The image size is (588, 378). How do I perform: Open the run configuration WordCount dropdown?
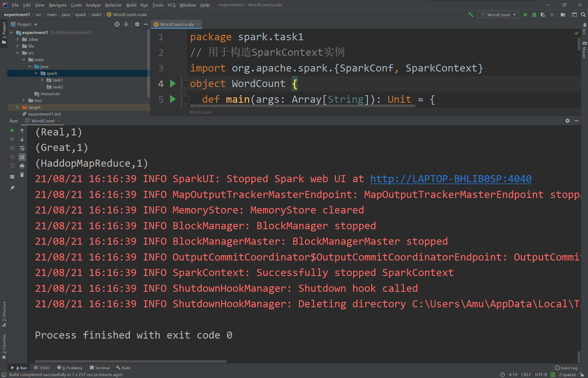tap(498, 15)
